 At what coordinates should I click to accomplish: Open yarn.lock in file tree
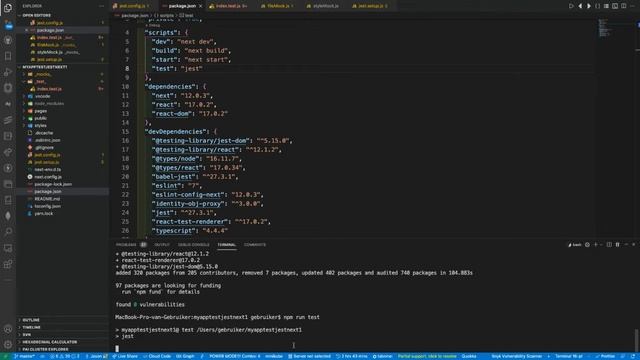[x=44, y=213]
